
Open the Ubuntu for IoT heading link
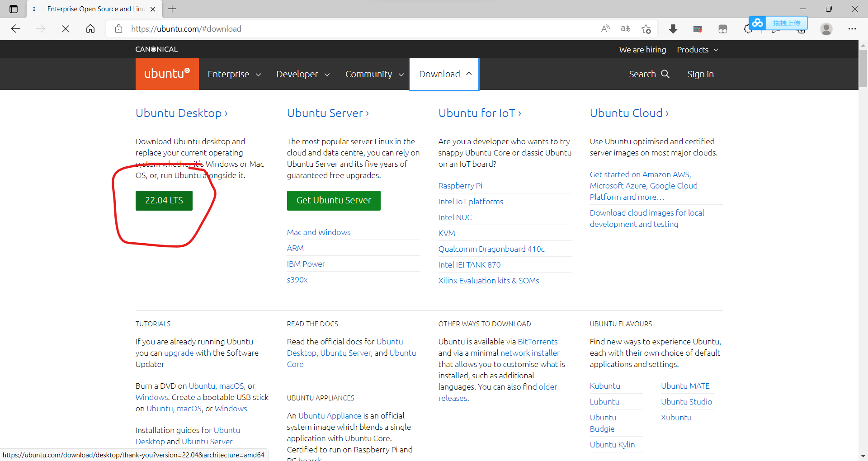coord(480,113)
